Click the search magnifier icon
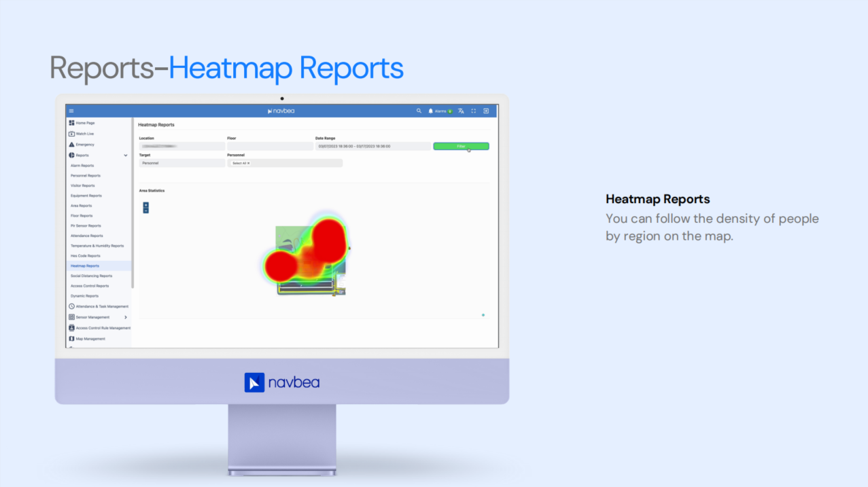Viewport: 868px width, 487px height. (419, 111)
